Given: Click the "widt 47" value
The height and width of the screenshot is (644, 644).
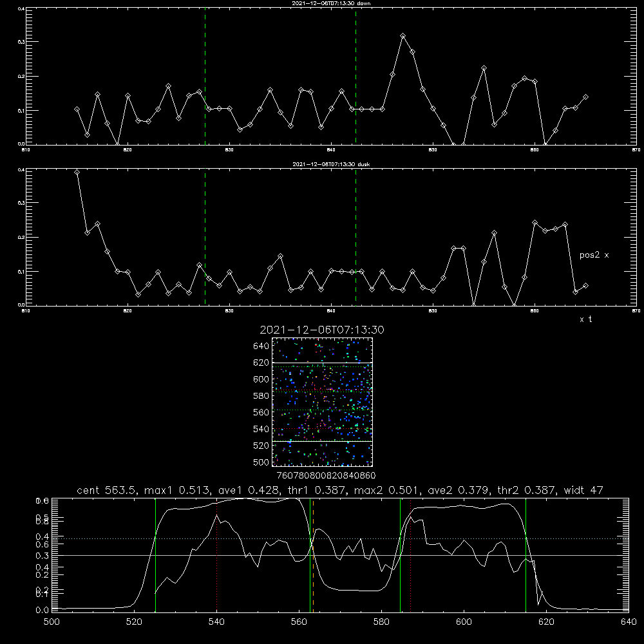Looking at the screenshot, I should tap(583, 490).
